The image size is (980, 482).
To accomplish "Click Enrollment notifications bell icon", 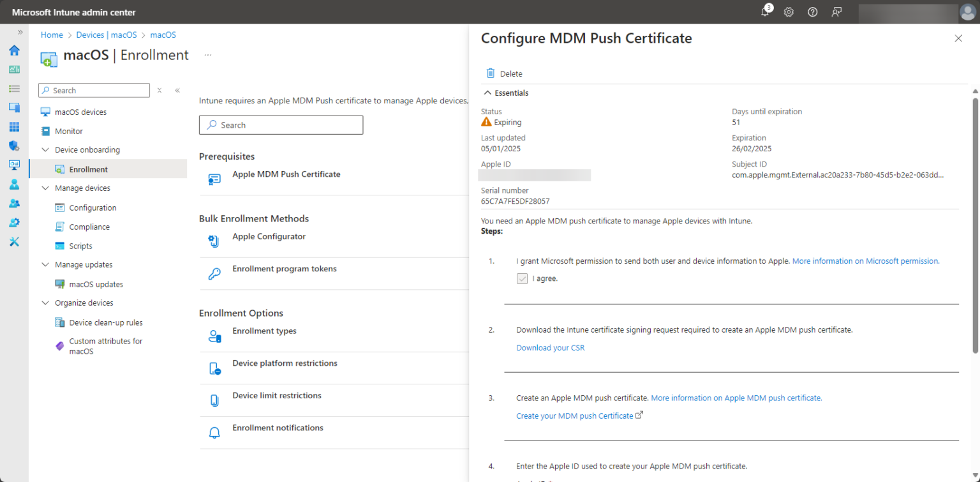I will tap(214, 433).
